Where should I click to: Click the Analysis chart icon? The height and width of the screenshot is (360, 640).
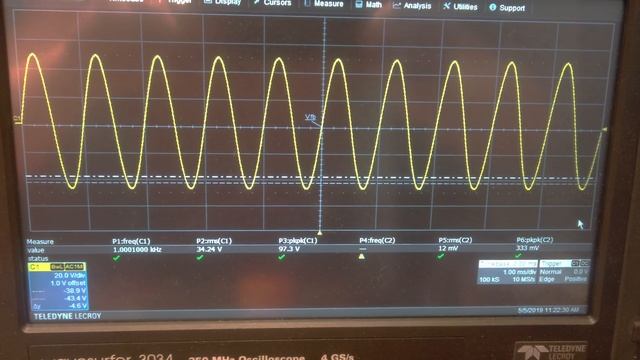tap(396, 5)
